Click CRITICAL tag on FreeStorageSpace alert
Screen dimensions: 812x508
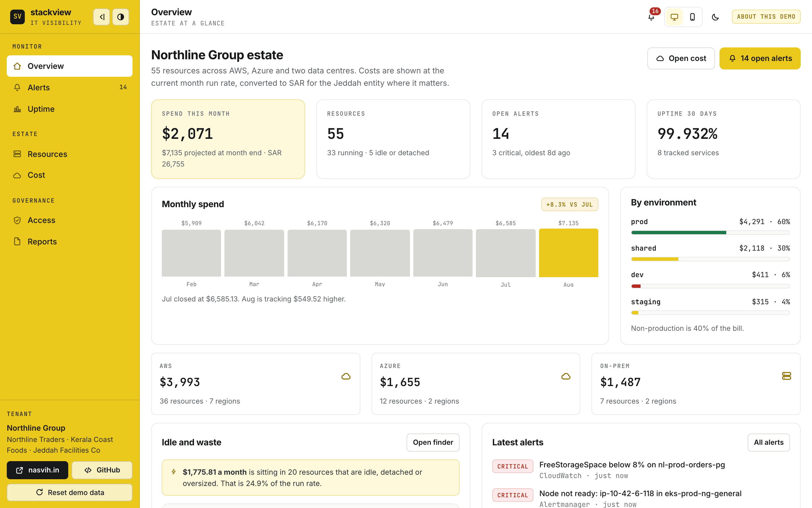coord(512,467)
